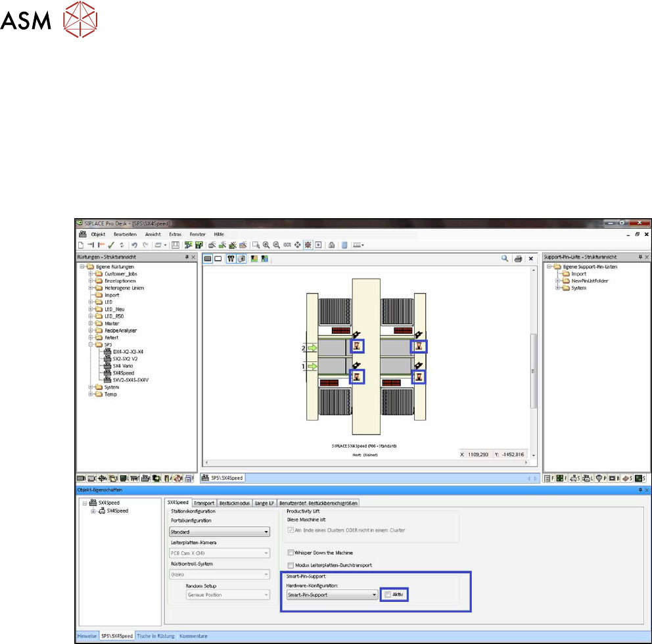Open the Portalkonfiguration Standard dropdown
The height and width of the screenshot is (644, 652).
pyautogui.click(x=220, y=532)
